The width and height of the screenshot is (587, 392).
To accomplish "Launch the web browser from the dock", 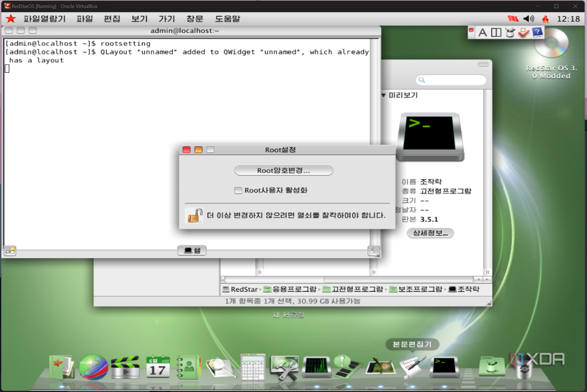I will click(93, 367).
